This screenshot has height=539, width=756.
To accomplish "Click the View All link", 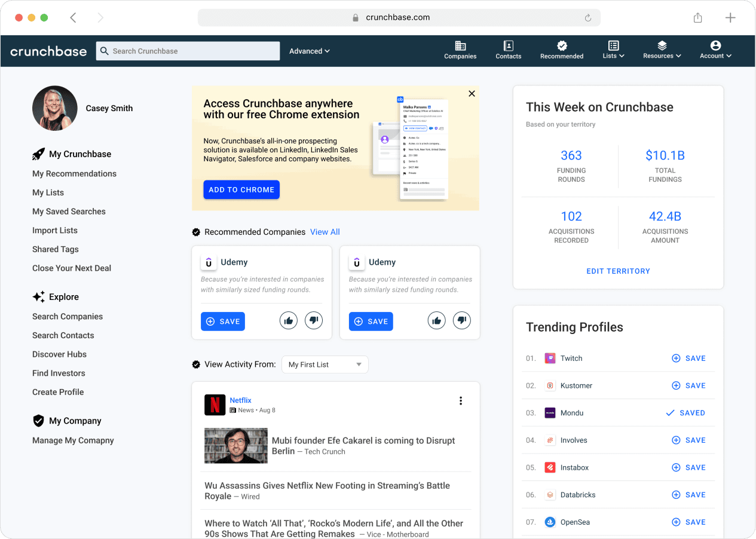I will pyautogui.click(x=325, y=232).
